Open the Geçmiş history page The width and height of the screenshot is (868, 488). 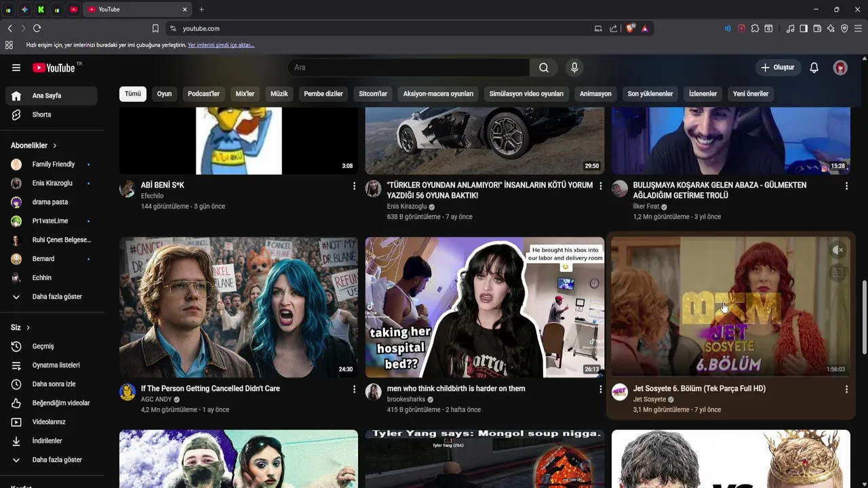click(x=52, y=346)
